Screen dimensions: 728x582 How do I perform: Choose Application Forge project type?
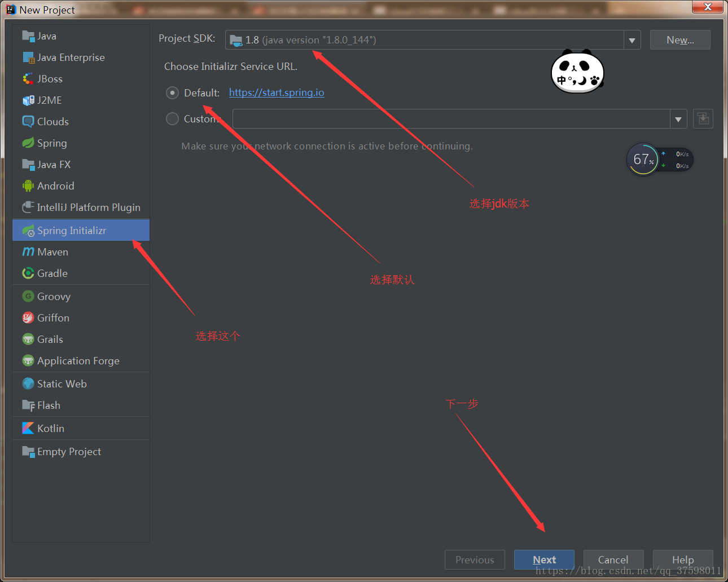coord(81,361)
